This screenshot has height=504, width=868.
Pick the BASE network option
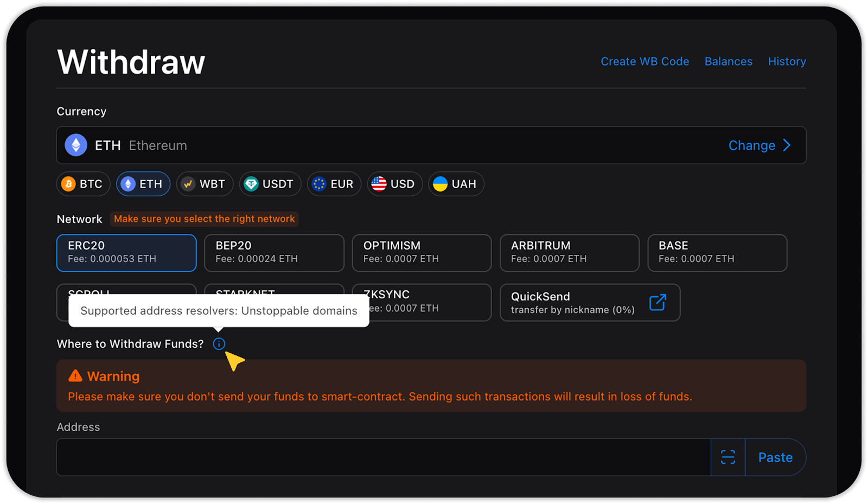(x=717, y=253)
